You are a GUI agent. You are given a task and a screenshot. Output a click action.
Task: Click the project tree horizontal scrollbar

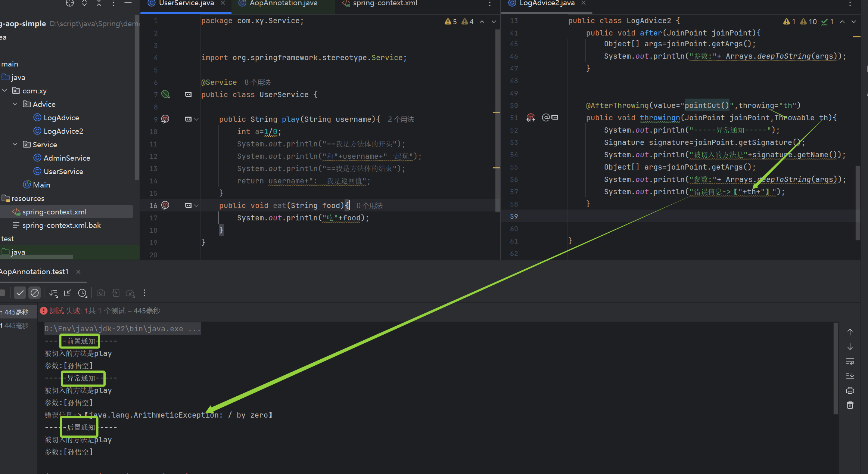click(x=37, y=257)
